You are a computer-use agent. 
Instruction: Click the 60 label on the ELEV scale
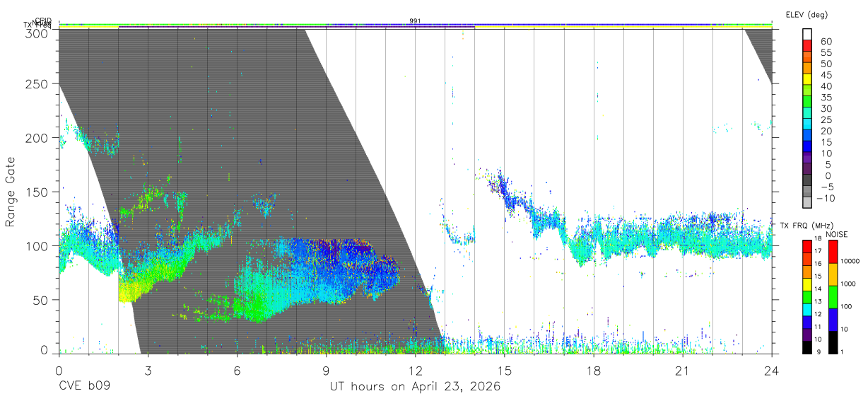826,42
